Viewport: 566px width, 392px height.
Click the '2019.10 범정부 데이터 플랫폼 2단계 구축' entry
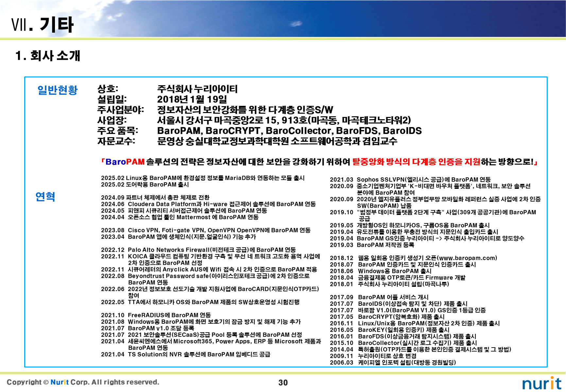coord(433,216)
